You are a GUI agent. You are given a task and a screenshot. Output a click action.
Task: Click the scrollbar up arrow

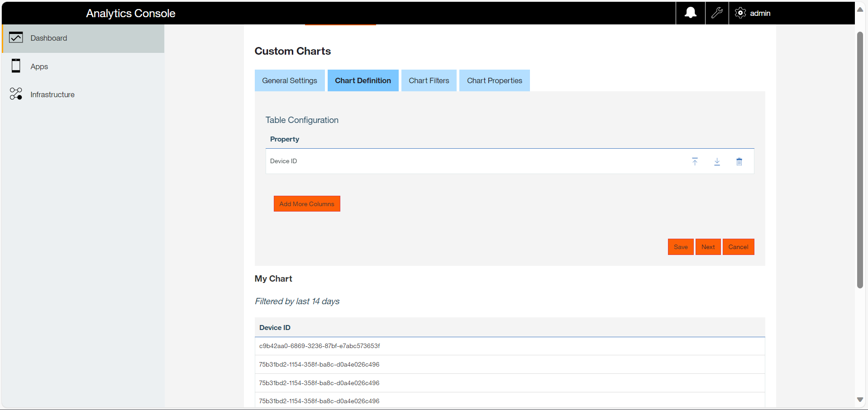click(x=860, y=9)
